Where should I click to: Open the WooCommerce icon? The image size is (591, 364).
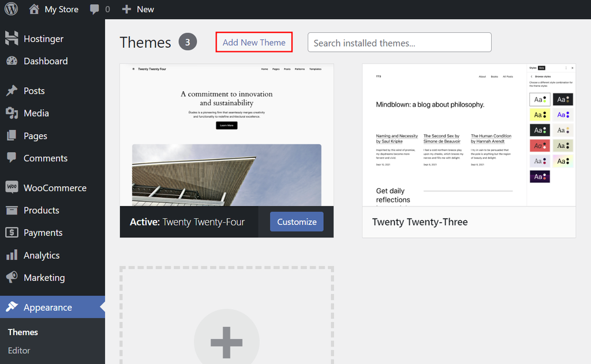12,187
